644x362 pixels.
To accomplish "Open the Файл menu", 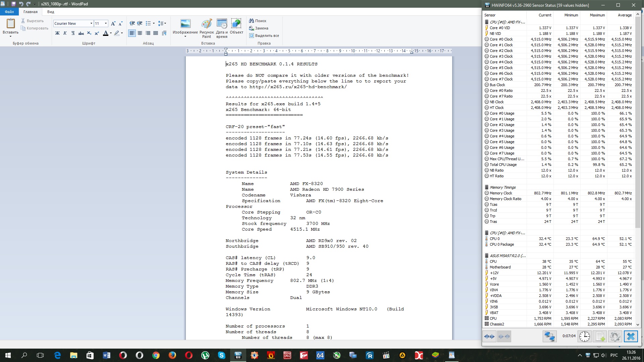I will coord(9,12).
